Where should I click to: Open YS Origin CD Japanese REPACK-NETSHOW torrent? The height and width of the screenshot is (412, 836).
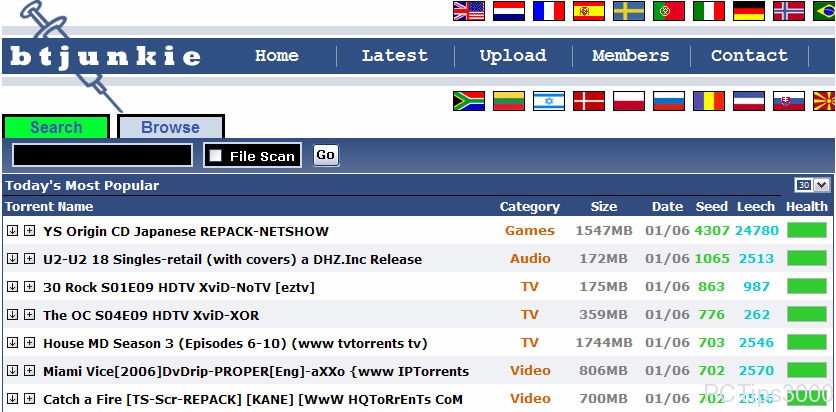186,231
